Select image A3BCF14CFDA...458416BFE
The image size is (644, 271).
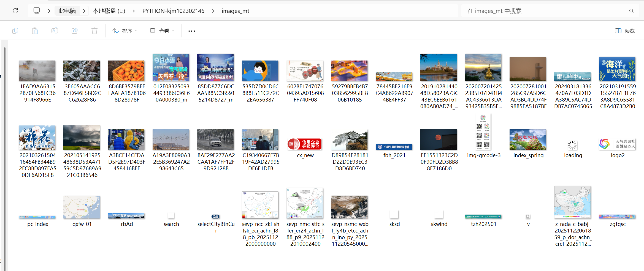tap(126, 139)
